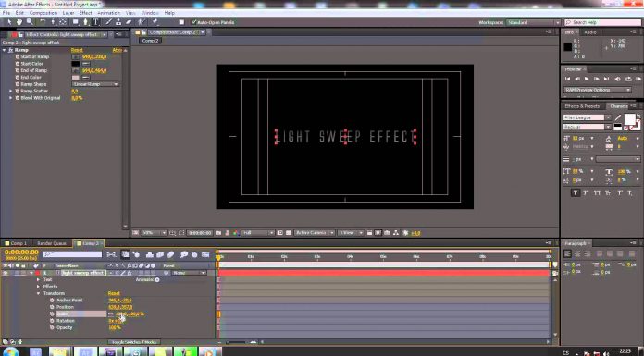
Task: Toggle the motion blur enable button in timeline
Action: (171, 255)
